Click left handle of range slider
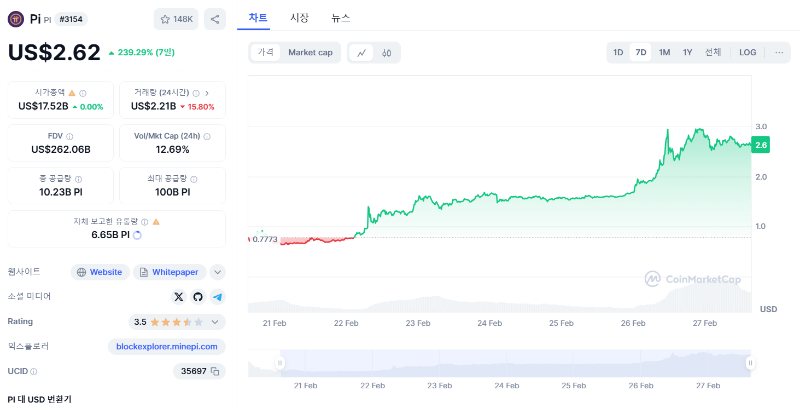Viewport: 800px width, 408px height. click(x=280, y=363)
